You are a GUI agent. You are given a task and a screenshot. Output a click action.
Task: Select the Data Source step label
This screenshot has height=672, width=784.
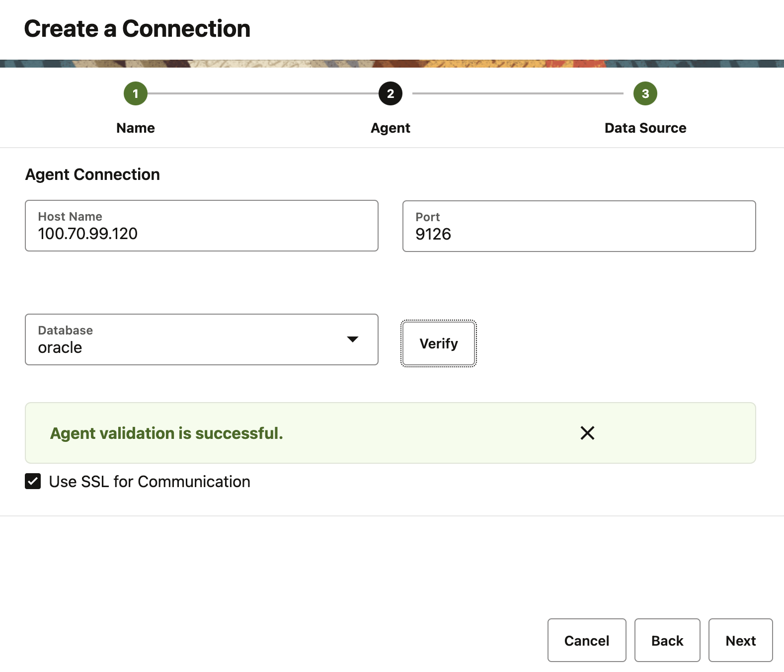click(645, 128)
